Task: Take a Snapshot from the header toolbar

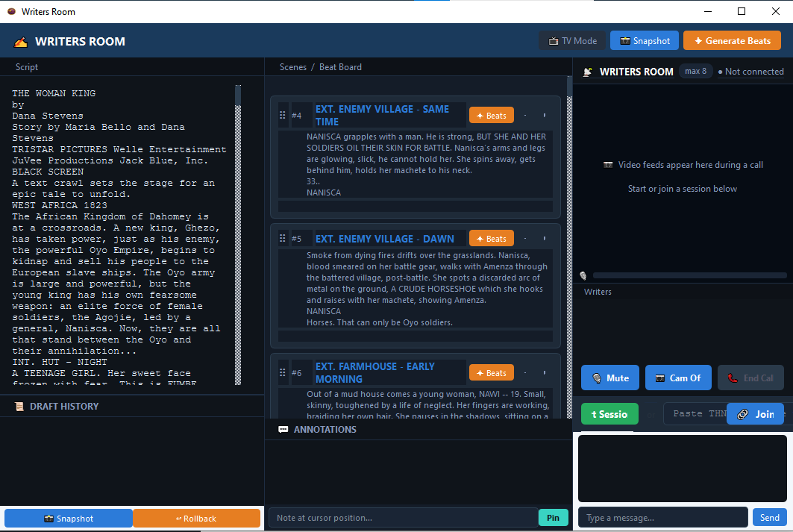Action: [645, 40]
